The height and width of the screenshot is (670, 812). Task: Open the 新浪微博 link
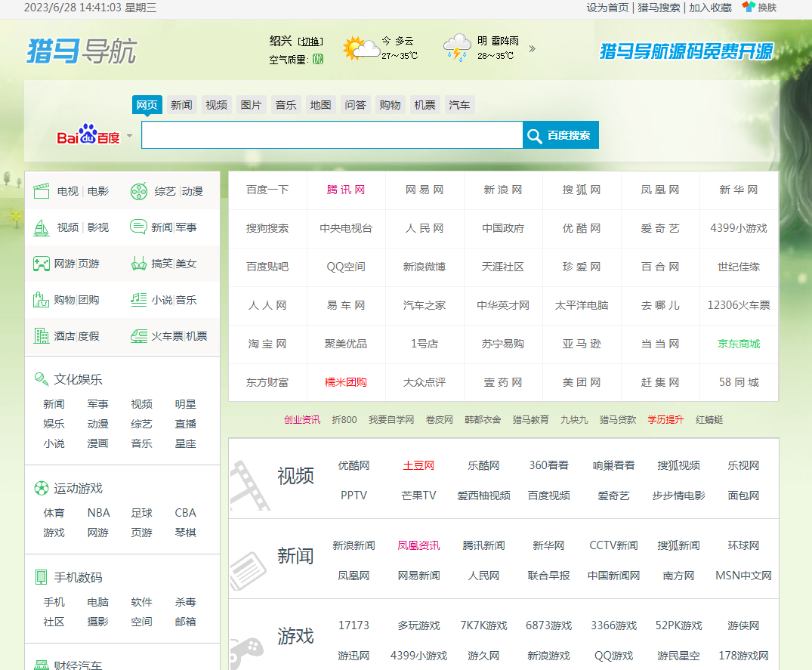(424, 267)
